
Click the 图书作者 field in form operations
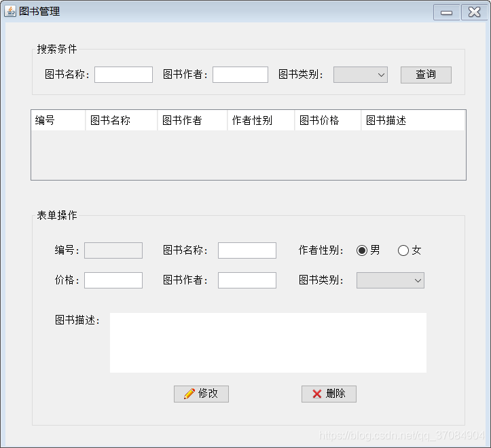pos(247,280)
